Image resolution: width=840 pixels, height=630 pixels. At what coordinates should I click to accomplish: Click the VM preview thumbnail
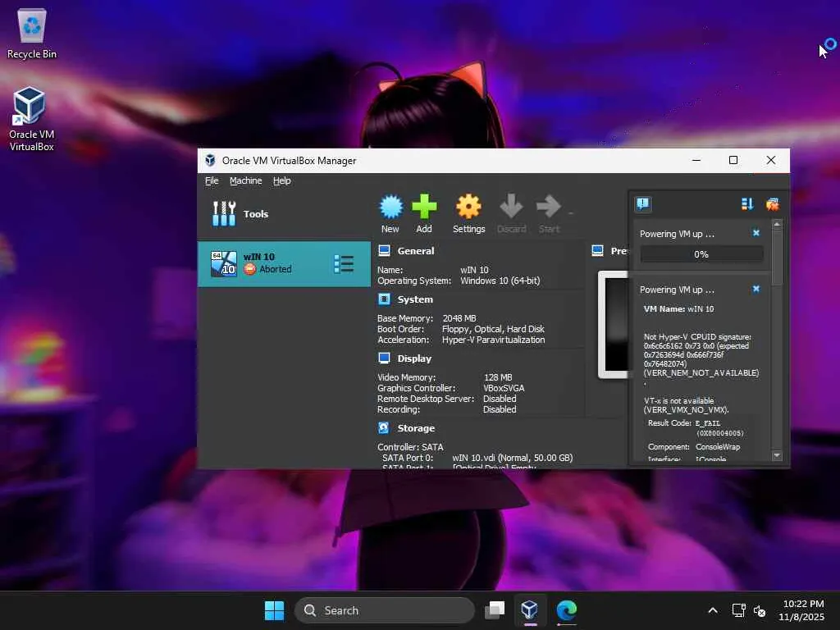point(614,324)
